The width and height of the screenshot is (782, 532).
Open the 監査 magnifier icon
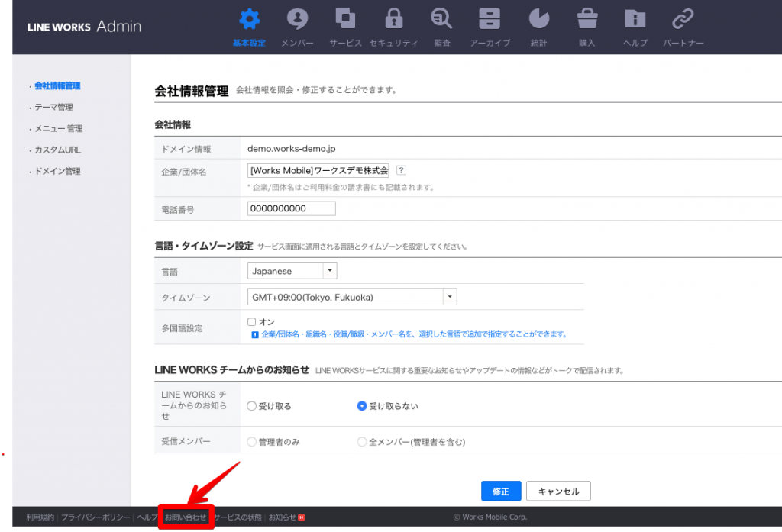pyautogui.click(x=441, y=19)
